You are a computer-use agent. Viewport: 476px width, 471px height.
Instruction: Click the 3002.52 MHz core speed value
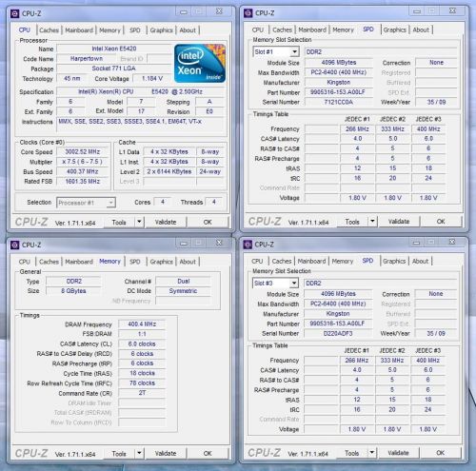click(83, 152)
